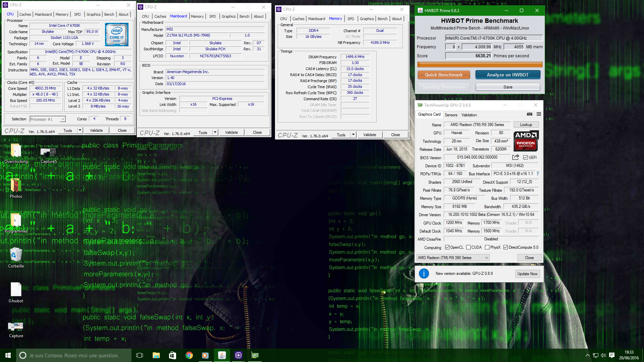Click Update Now button

(x=528, y=274)
